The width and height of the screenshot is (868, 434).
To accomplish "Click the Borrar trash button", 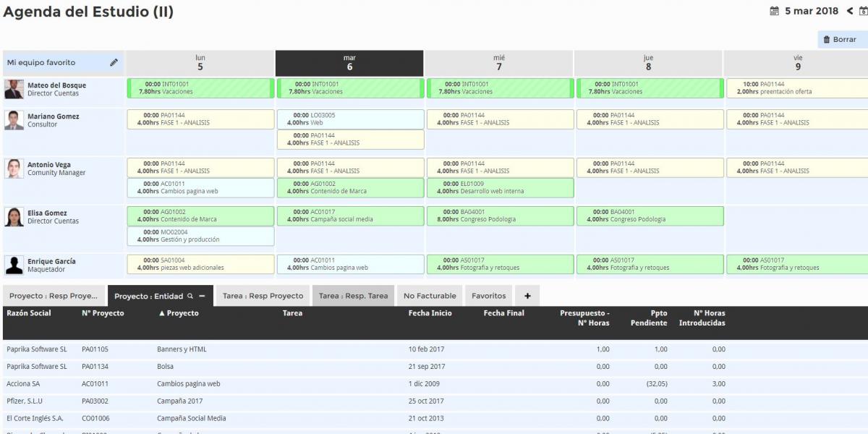I will (x=840, y=40).
